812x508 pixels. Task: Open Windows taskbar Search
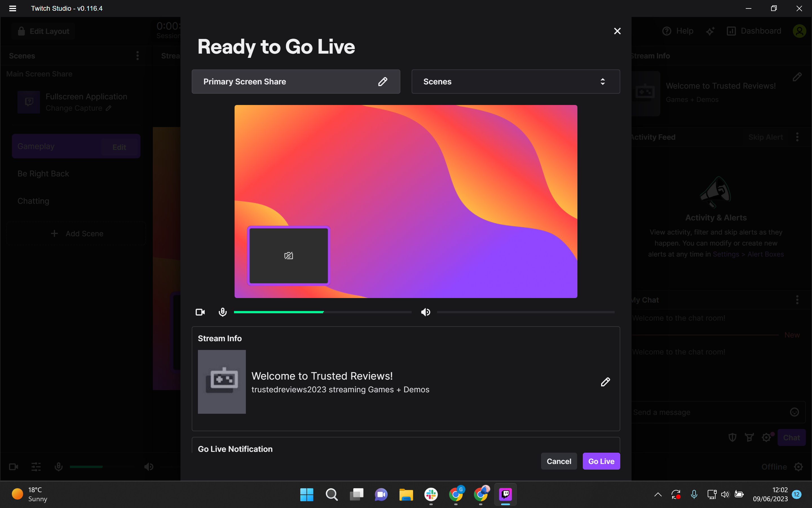coord(332,494)
